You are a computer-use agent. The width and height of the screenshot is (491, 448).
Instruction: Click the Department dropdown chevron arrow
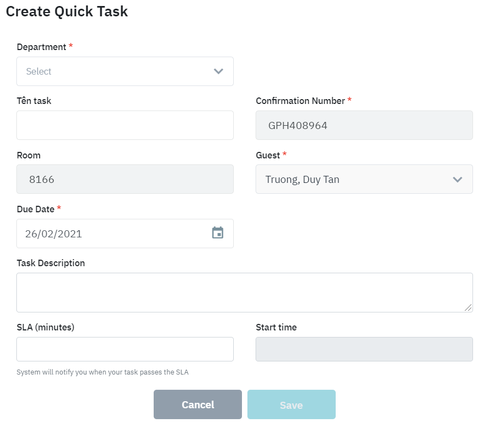click(x=219, y=71)
